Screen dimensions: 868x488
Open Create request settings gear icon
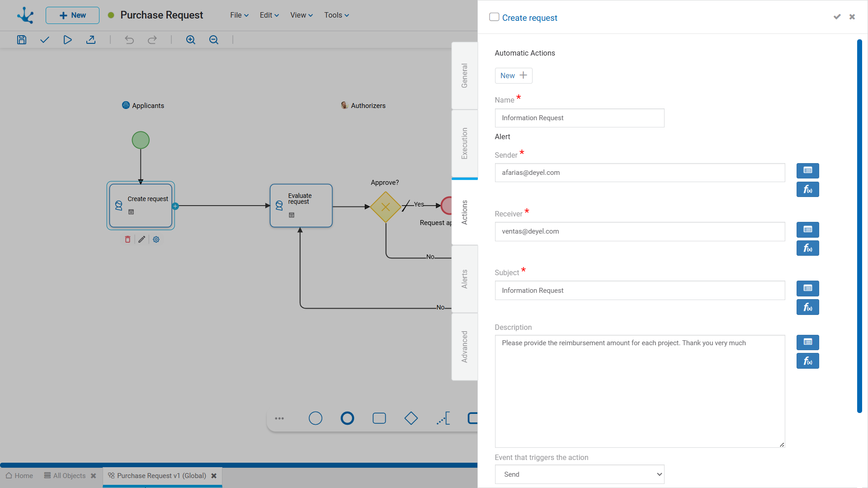pos(156,239)
